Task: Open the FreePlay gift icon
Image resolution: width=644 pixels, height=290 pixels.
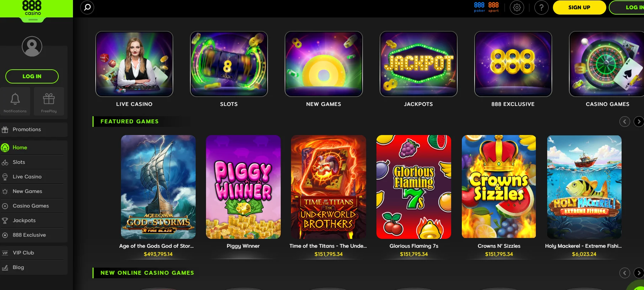Action: [49, 101]
